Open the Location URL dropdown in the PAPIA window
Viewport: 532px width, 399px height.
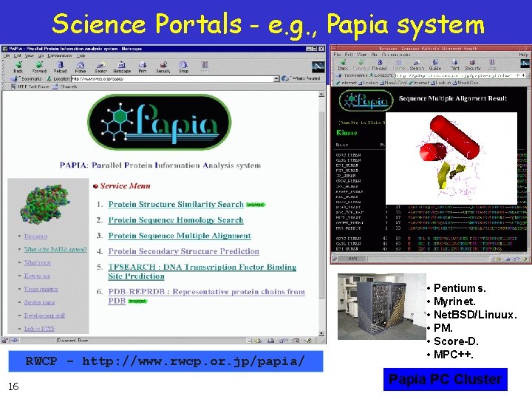[x=276, y=79]
